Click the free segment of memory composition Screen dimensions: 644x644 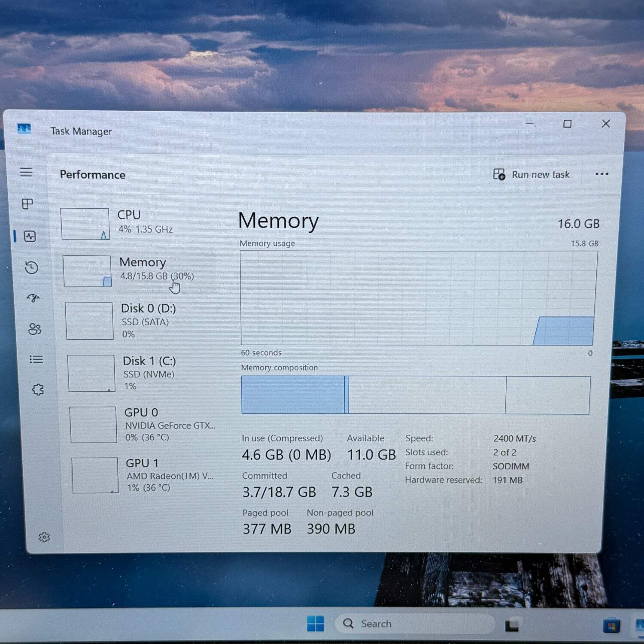click(548, 395)
